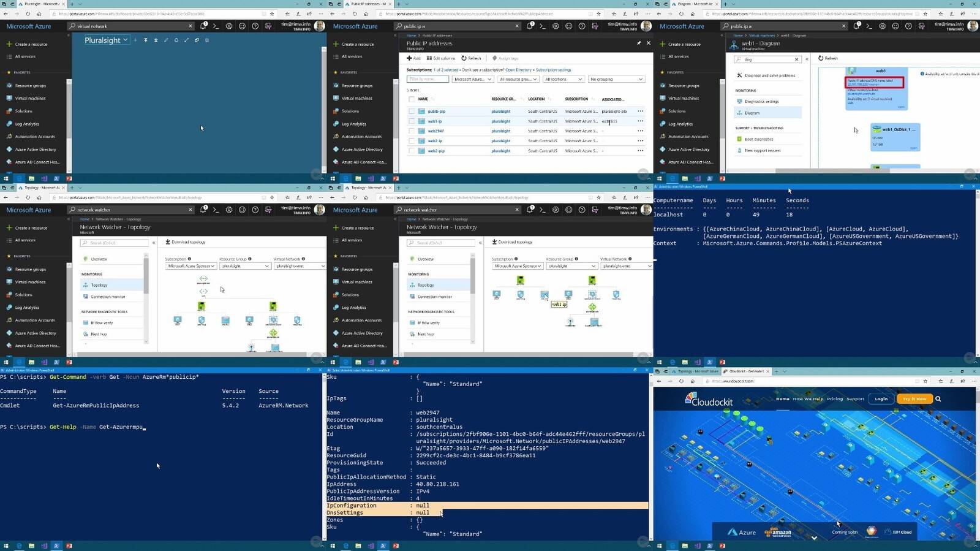980x551 pixels.
Task: Click new dashboard plus icon beside Pluralsight
Action: click(x=135, y=40)
